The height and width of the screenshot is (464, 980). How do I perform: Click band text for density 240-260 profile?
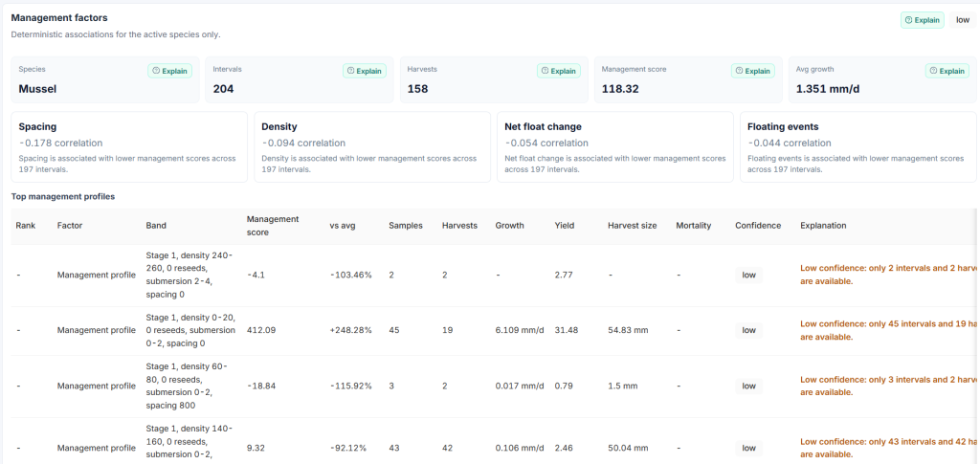[189, 275]
